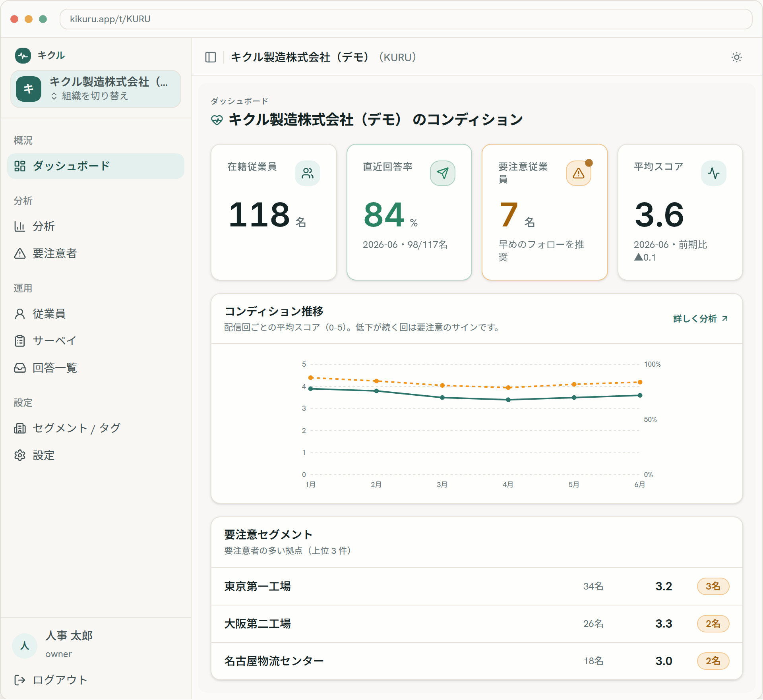Screen dimensions: 763x700
Task: Go to 要注意者 in the sidebar
Action: (x=96, y=253)
